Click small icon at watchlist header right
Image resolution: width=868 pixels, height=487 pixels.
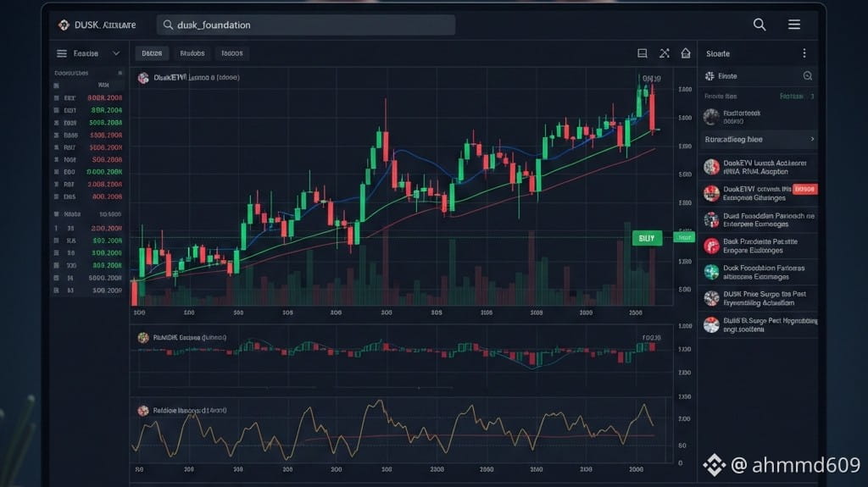120,73
